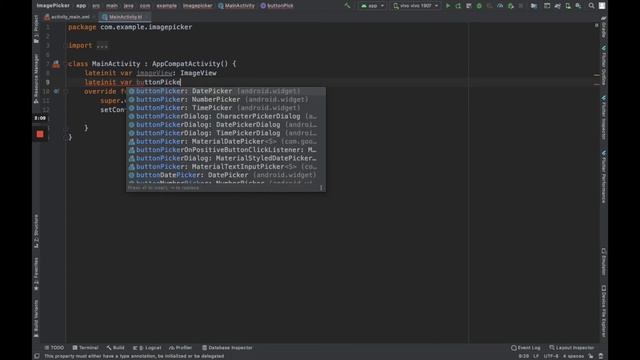Image resolution: width=640 pixels, height=360 pixels.
Task: Click the class gutter icon beside MainActivity
Action: (x=56, y=64)
